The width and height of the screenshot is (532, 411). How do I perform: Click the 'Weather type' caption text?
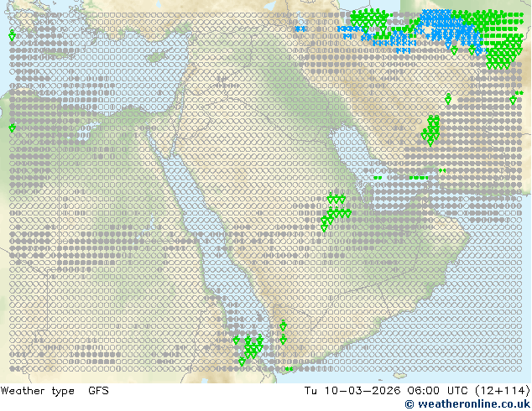pos(37,391)
